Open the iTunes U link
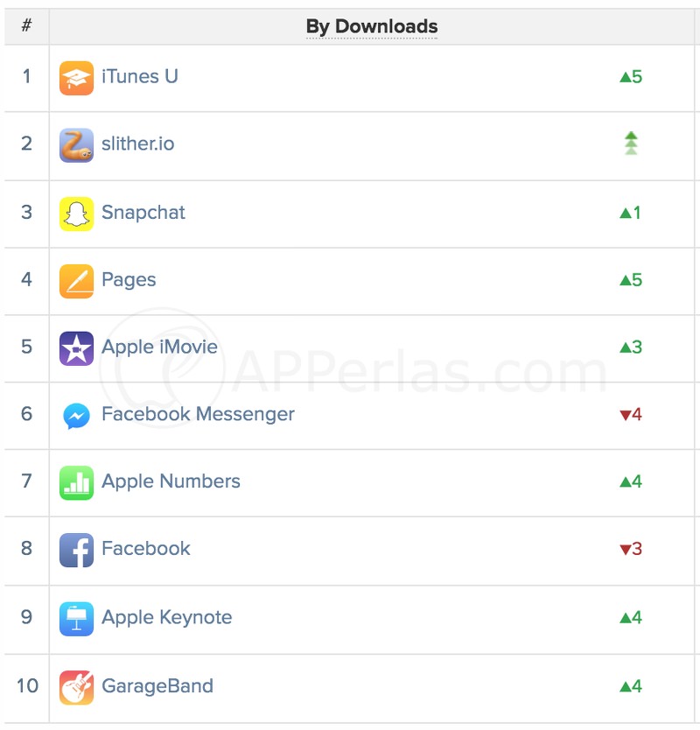 click(140, 76)
